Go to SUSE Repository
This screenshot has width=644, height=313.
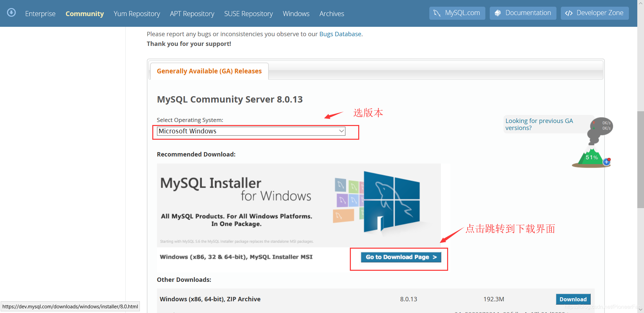[249, 14]
